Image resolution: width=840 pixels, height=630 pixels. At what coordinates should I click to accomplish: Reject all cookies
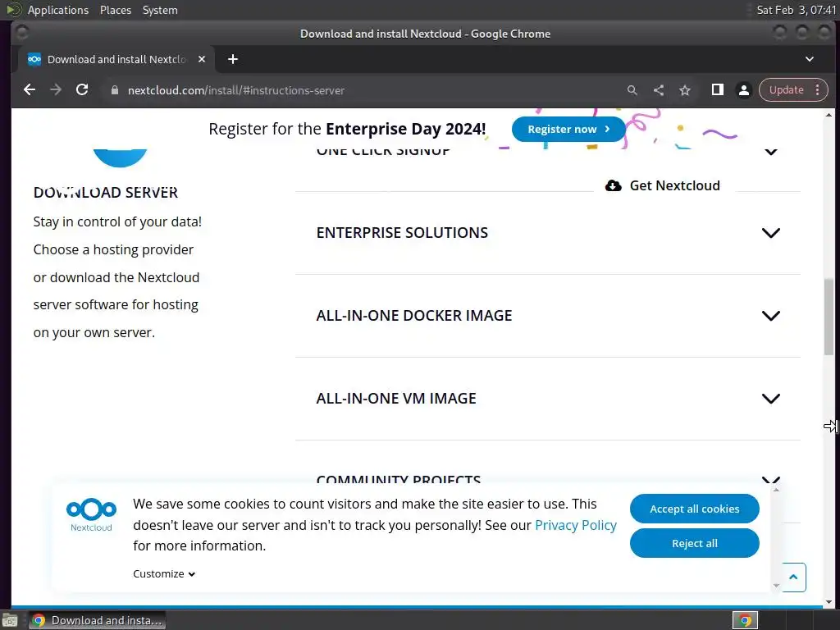[x=694, y=543]
